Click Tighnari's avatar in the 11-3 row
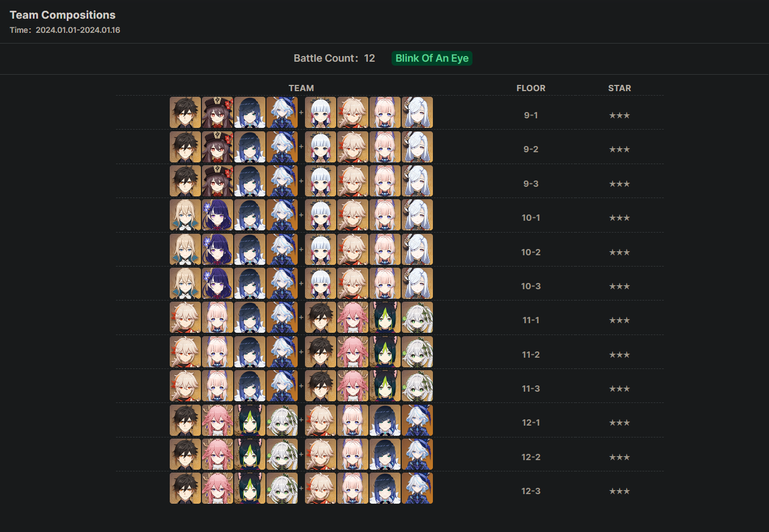This screenshot has width=769, height=532. click(385, 386)
